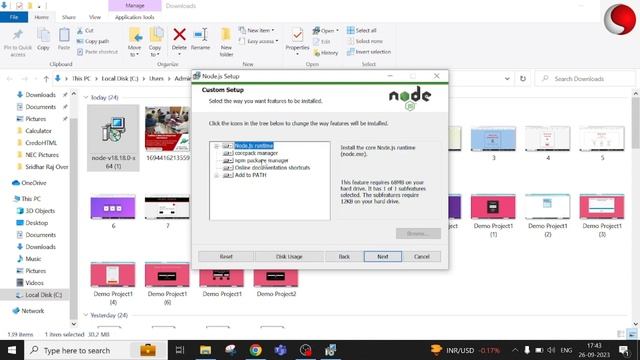
Task: Select Add to PATH feature
Action: tap(250, 175)
